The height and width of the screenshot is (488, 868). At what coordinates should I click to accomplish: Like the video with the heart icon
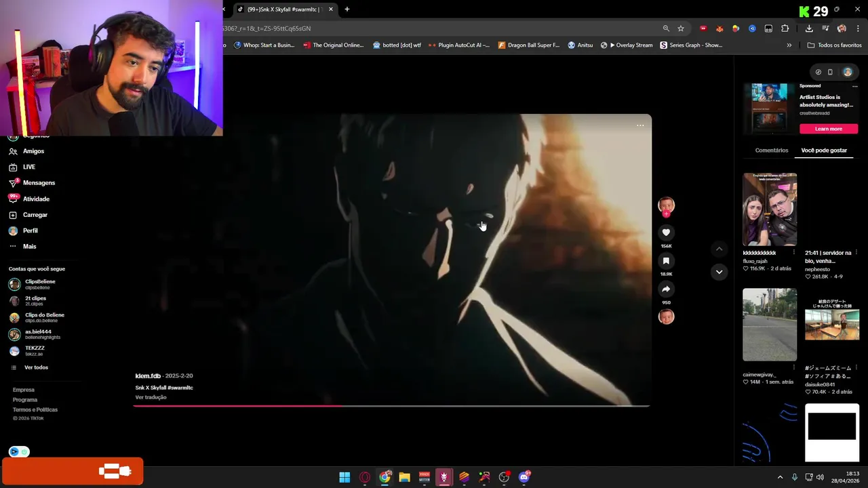[666, 232]
